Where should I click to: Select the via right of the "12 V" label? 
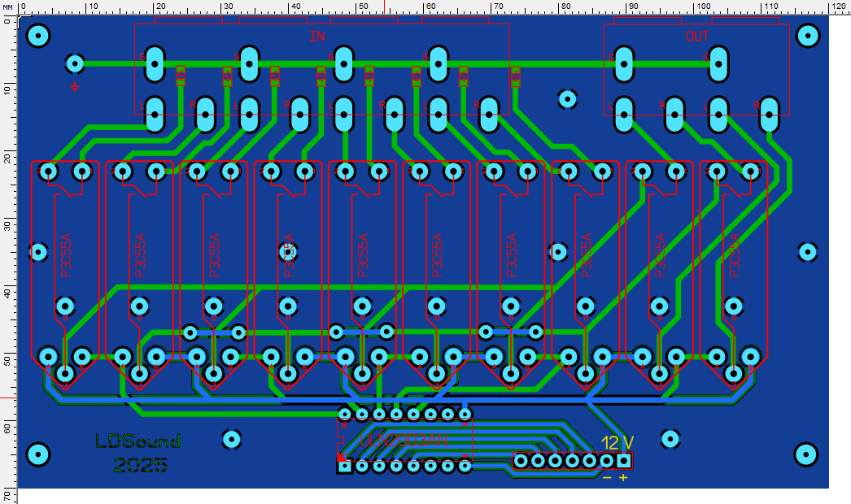670,438
